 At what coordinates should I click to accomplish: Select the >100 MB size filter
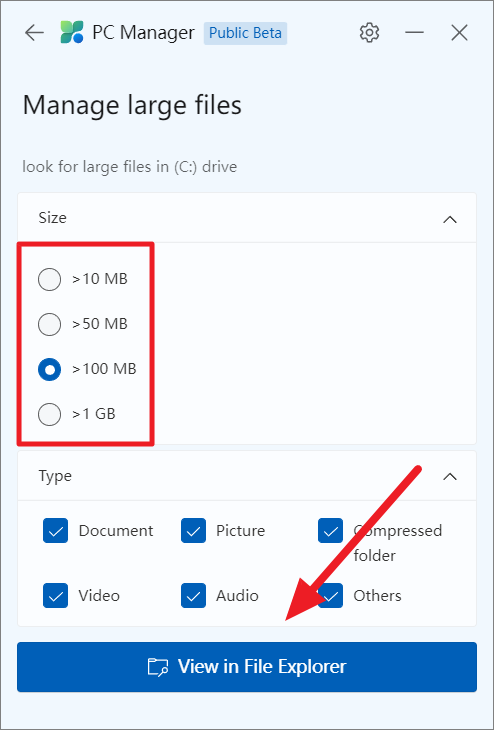tap(49, 370)
